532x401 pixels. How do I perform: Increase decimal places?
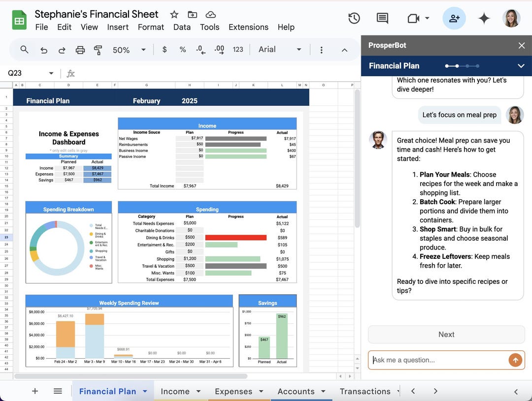[x=219, y=50]
